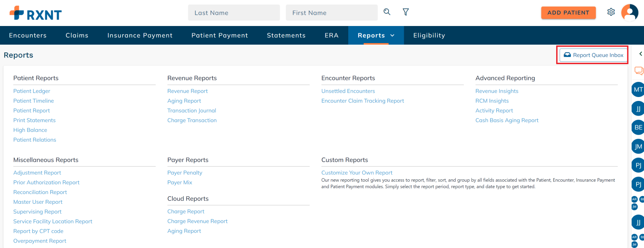644x248 pixels.
Task: Open the Patient Ledger report
Action: [x=32, y=91]
